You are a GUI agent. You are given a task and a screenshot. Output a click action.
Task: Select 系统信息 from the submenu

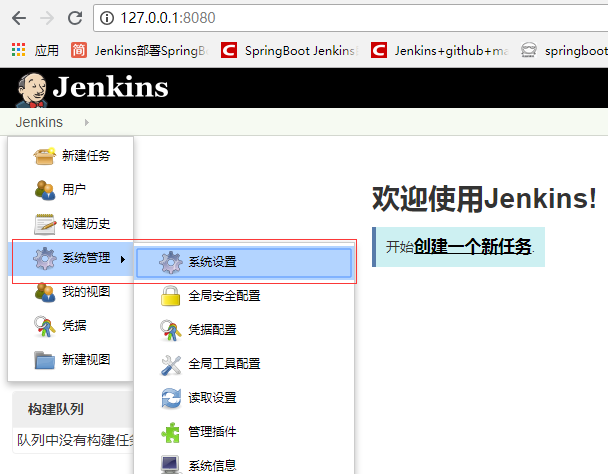pos(212,466)
